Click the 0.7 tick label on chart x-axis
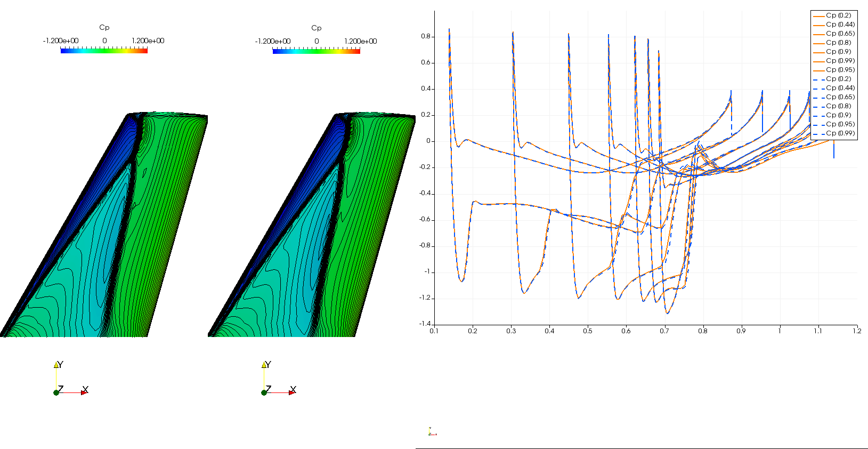 (x=664, y=331)
